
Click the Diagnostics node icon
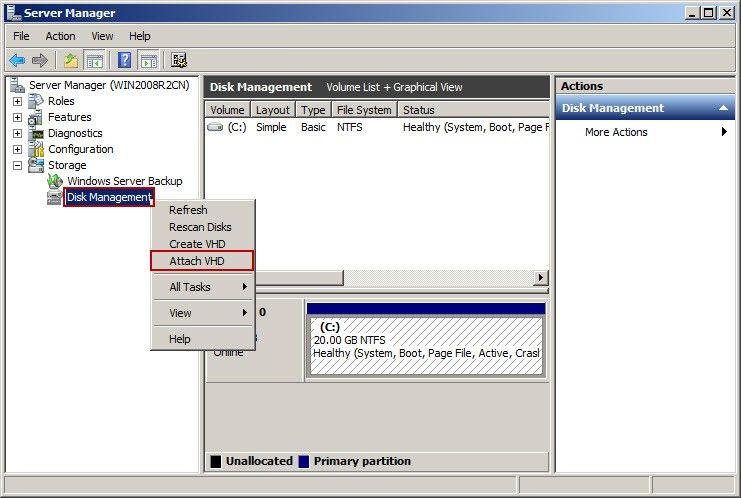tap(35, 133)
